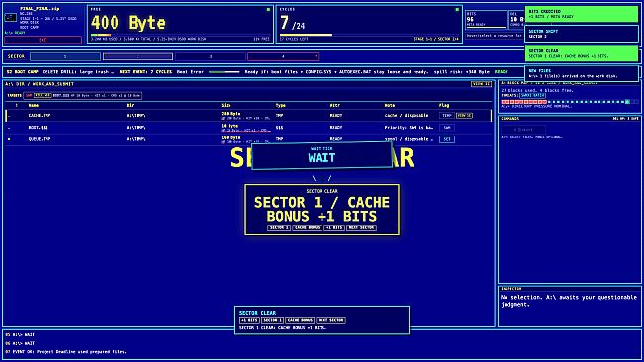Click the cache / disposable note
644x362 pixels.
[407, 116]
